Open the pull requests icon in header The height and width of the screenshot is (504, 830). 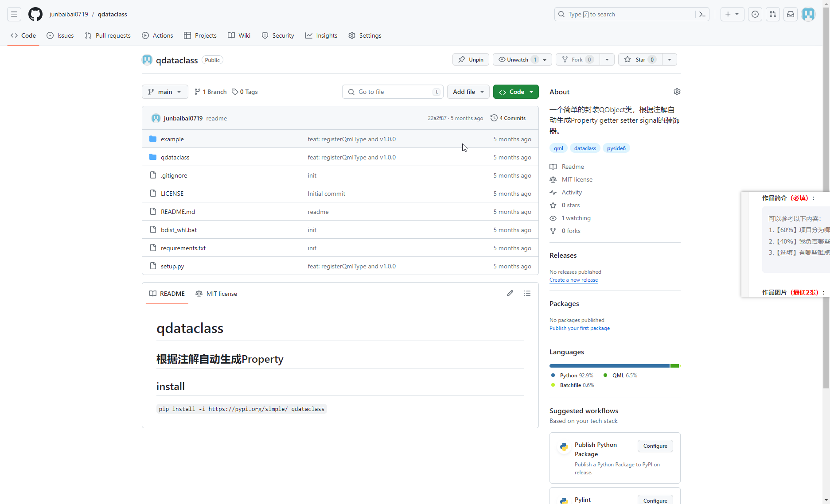click(773, 14)
